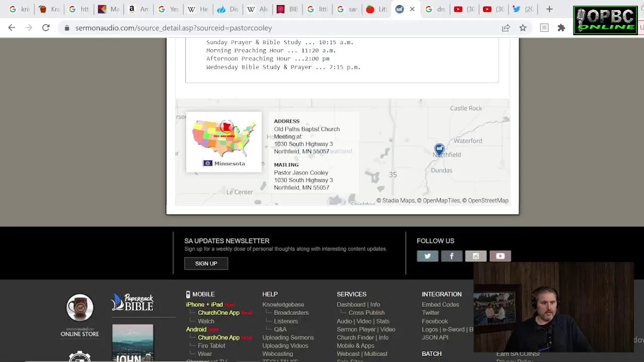This screenshot has width=644, height=362.
Task: Open the Watch mobile link
Action: (x=206, y=321)
